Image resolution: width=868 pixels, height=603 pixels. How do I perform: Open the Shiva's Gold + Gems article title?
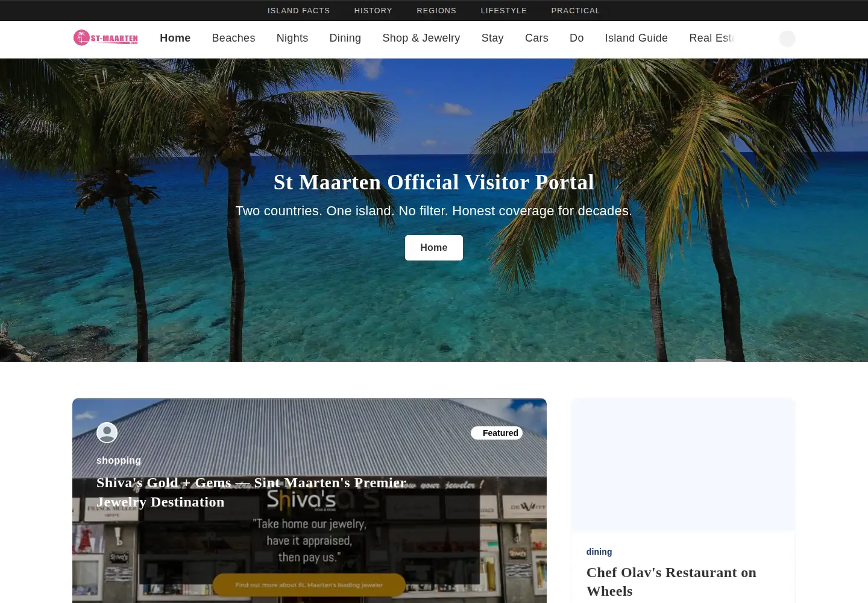click(x=251, y=492)
